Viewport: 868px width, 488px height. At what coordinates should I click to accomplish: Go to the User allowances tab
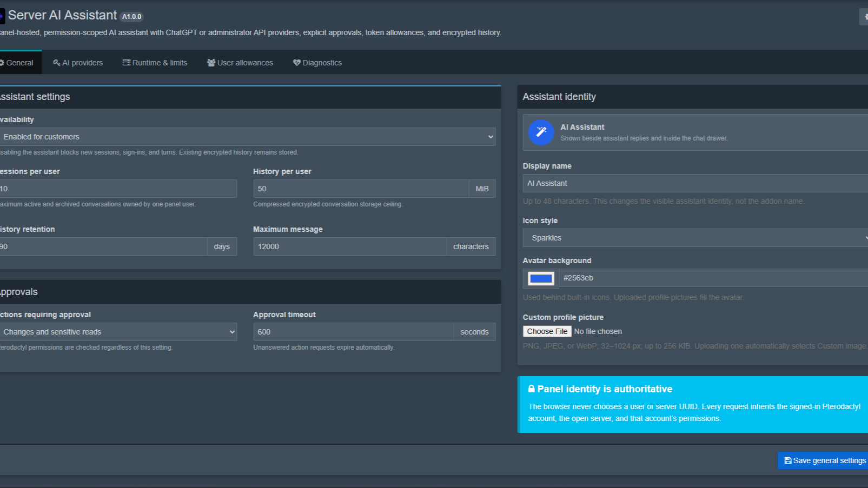point(240,63)
